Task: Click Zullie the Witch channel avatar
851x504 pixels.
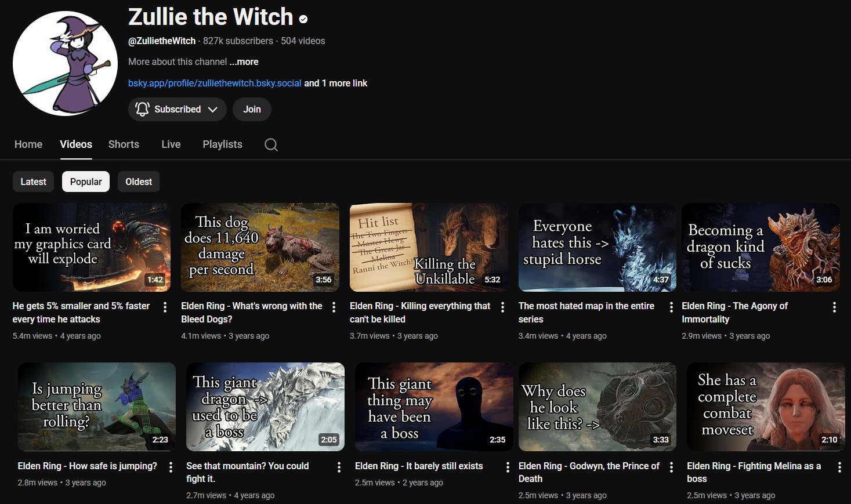Action: pos(65,63)
